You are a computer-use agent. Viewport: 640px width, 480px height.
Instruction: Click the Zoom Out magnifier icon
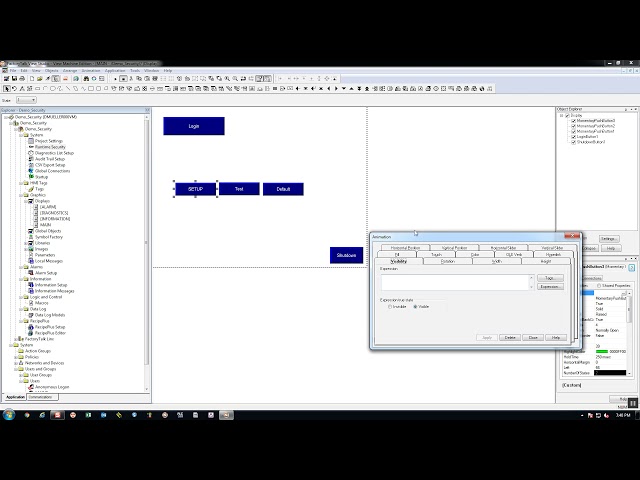click(x=235, y=78)
